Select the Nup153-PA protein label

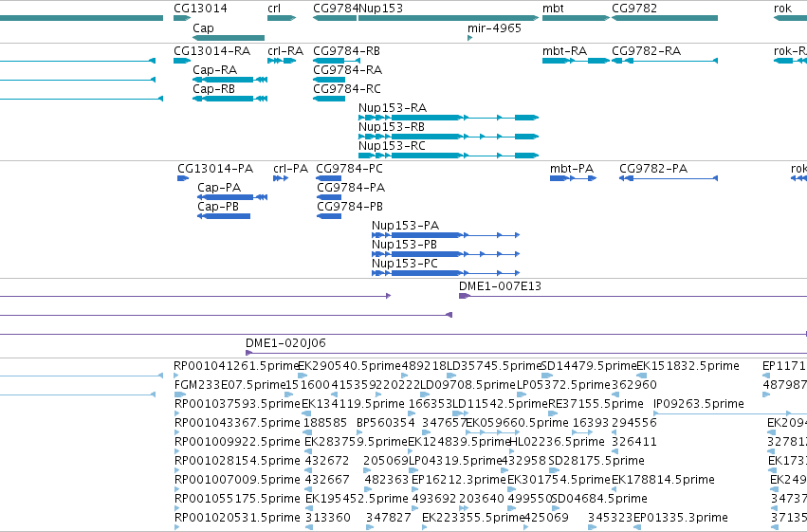pos(405,226)
